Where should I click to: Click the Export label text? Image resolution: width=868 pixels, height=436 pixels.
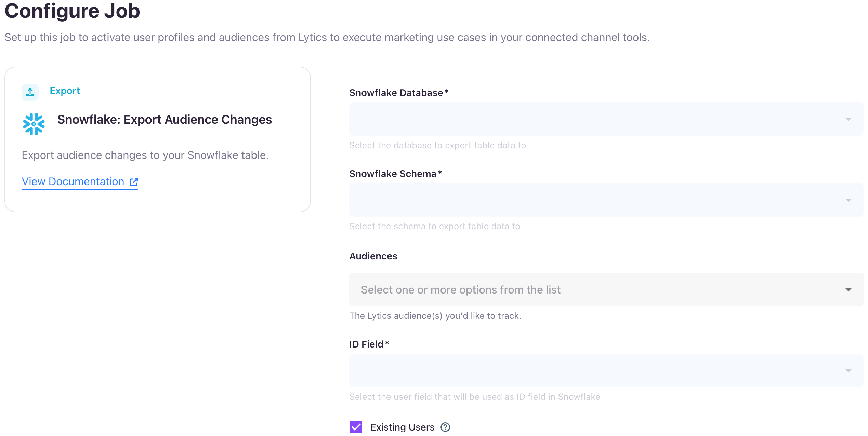tap(65, 91)
